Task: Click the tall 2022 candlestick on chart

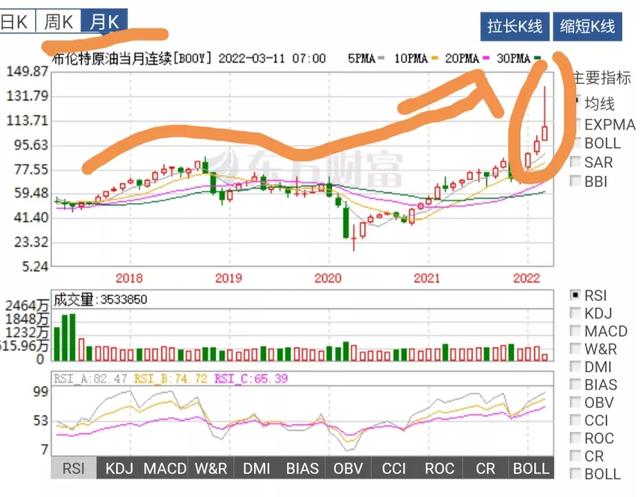Action: pos(546,130)
